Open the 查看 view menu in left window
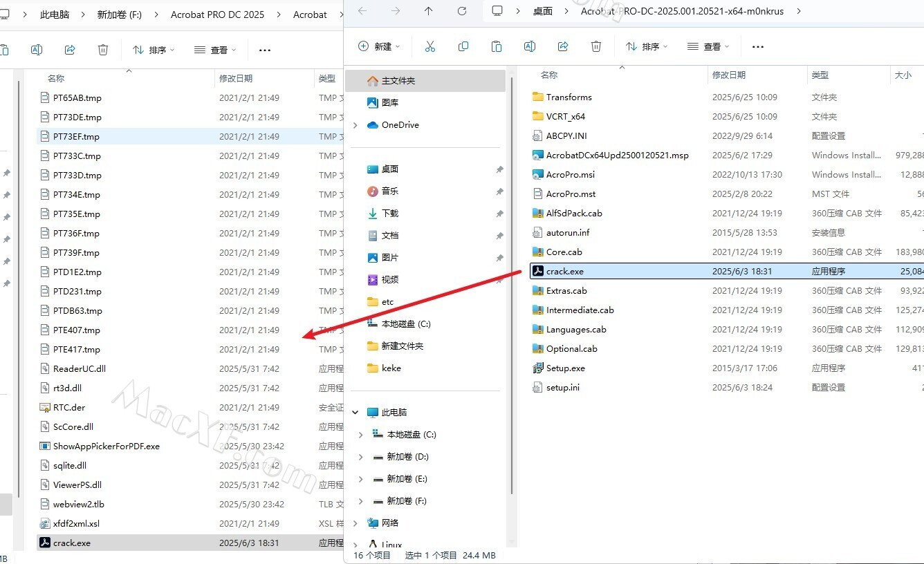Viewport: 924px width, 564px height. (x=215, y=50)
